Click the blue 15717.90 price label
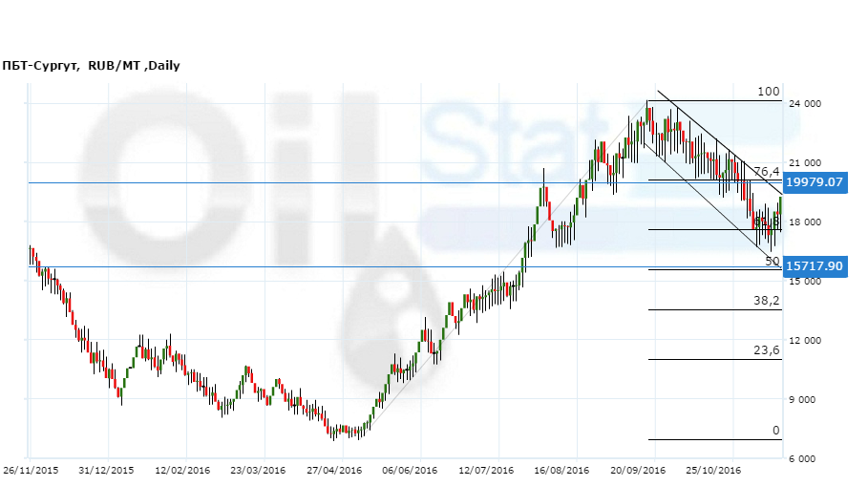The image size is (868, 486). click(x=815, y=266)
